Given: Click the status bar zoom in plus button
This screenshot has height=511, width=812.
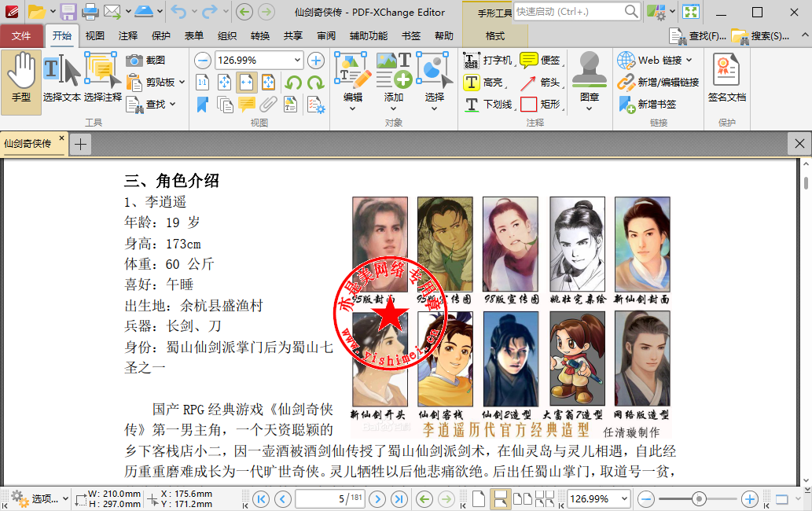Looking at the screenshot, I should [749, 499].
